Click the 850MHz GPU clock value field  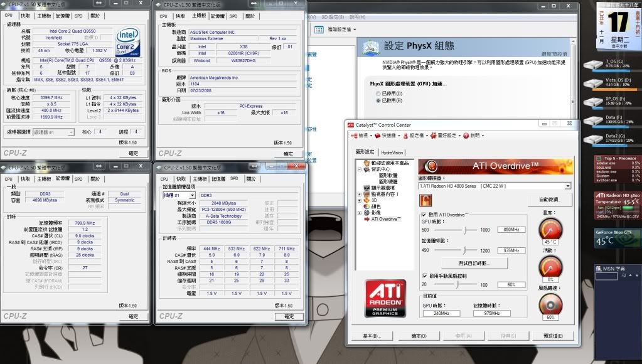(x=511, y=230)
